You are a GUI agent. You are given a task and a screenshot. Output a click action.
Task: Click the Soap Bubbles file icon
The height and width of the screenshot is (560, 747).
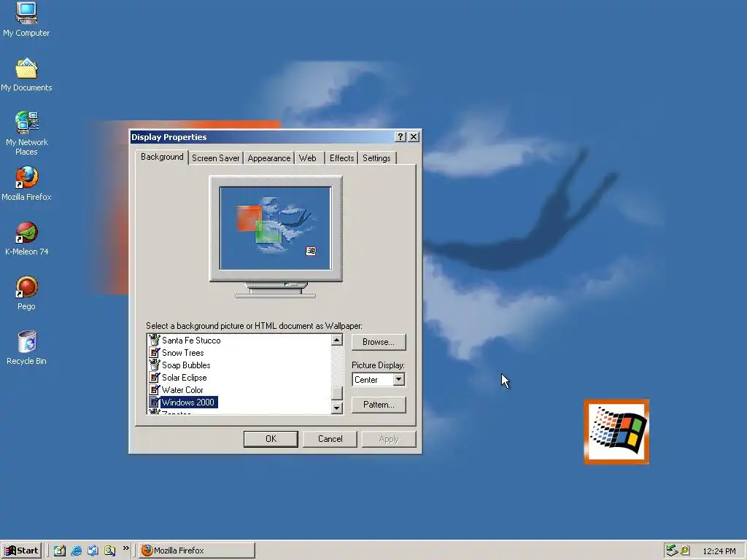pyautogui.click(x=154, y=365)
